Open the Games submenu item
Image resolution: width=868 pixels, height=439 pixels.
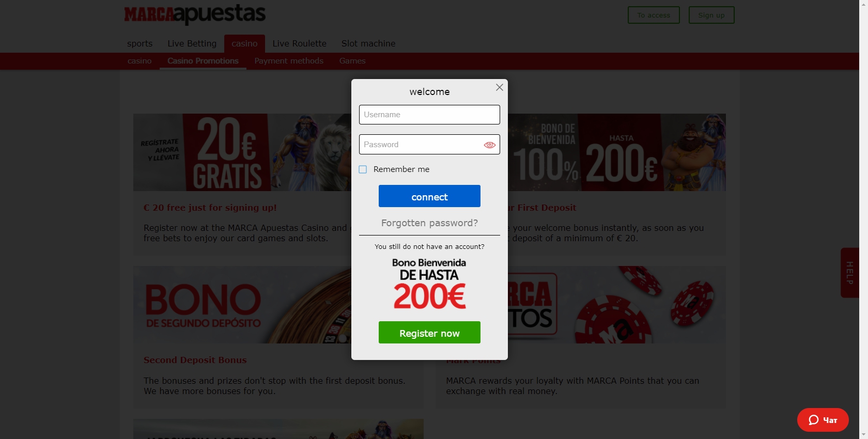[x=352, y=61]
